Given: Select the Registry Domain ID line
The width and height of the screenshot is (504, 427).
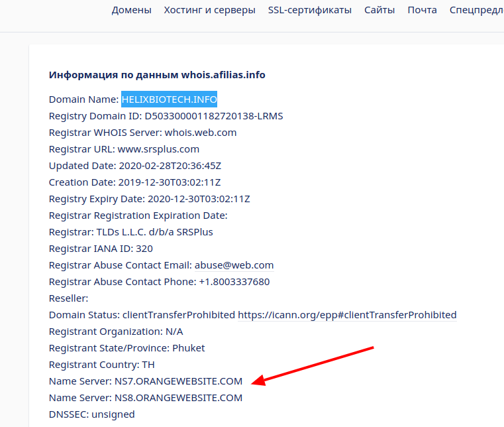Looking at the screenshot, I should [166, 116].
